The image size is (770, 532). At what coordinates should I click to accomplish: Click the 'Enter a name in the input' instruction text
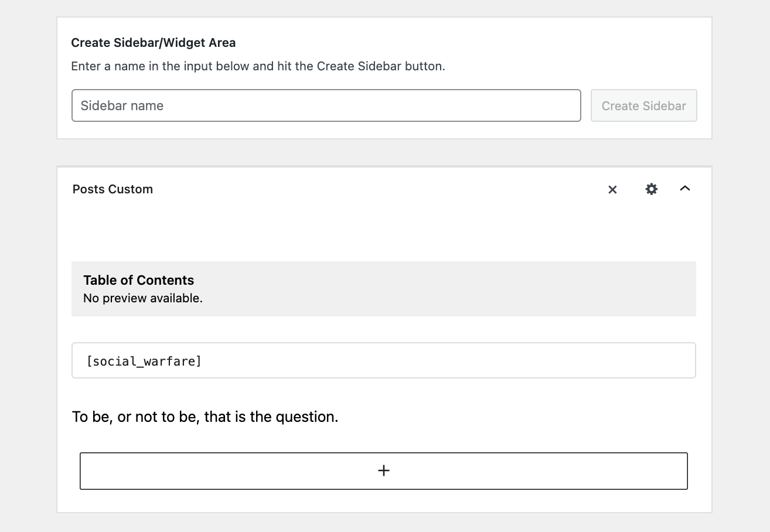258,66
